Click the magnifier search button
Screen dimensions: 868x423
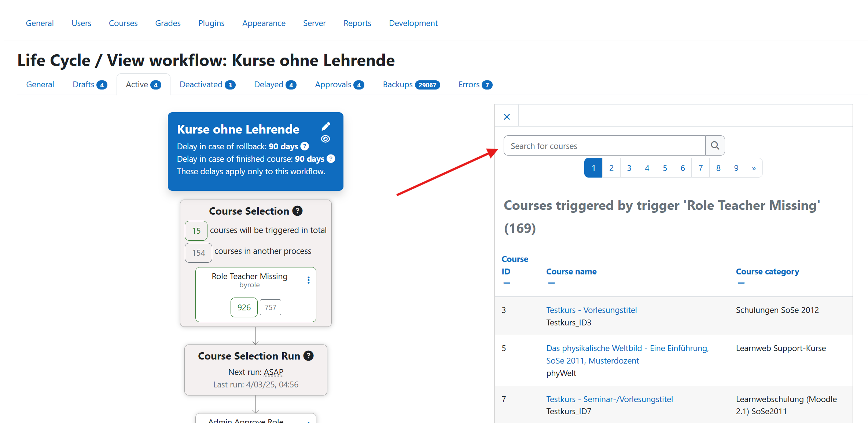coord(715,146)
